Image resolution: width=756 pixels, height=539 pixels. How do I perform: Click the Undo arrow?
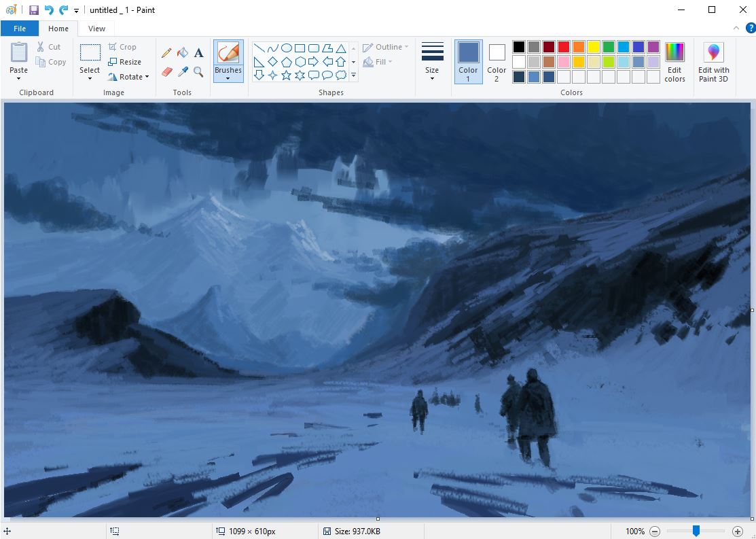coord(49,10)
